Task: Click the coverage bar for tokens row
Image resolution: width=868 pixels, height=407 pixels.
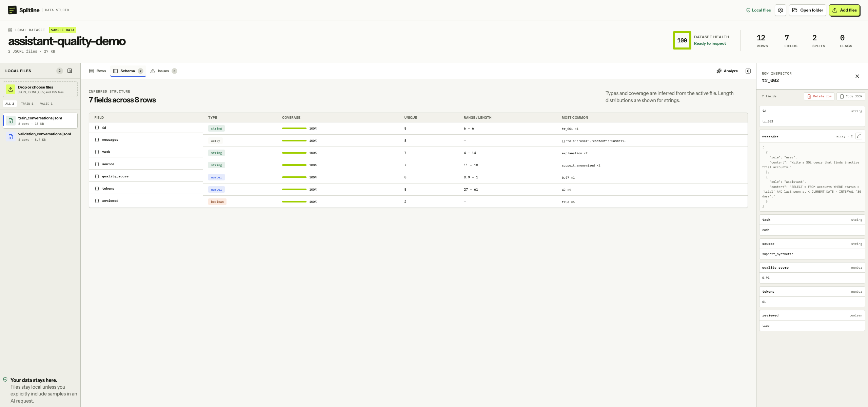Action: click(294, 190)
